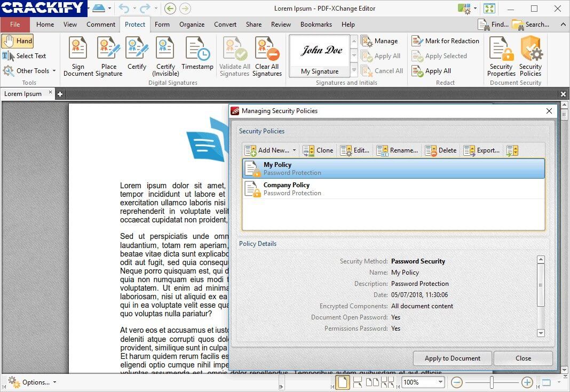Screen dimensions: 570x392
Task: Choose Certify (Invisible) in ribbon
Action: pyautogui.click(x=165, y=57)
